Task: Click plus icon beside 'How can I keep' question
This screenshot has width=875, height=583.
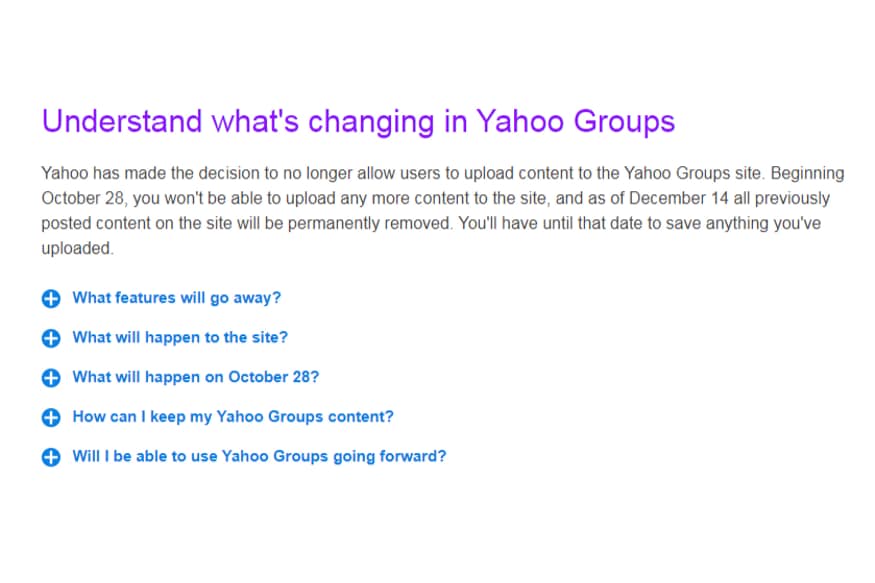Action: point(51,417)
